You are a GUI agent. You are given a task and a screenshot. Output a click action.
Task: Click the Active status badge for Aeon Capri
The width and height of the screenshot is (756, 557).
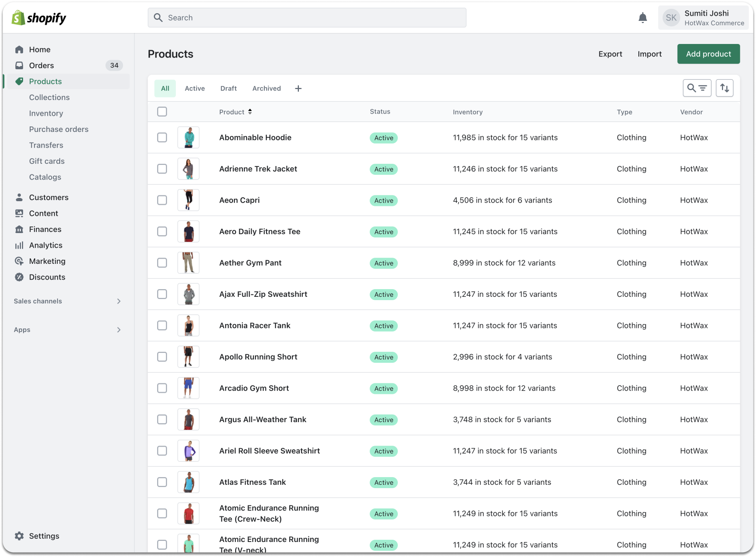(x=383, y=200)
